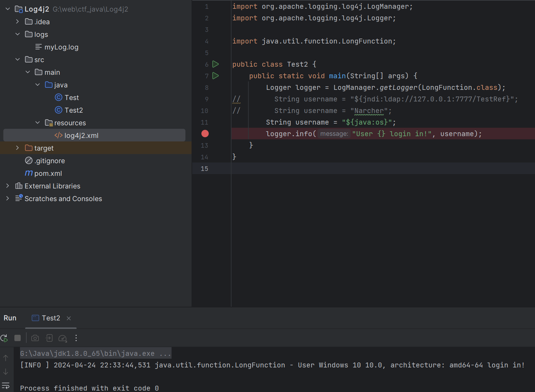Collapse the resources folder chevron
535x392 pixels.
[x=38, y=122]
